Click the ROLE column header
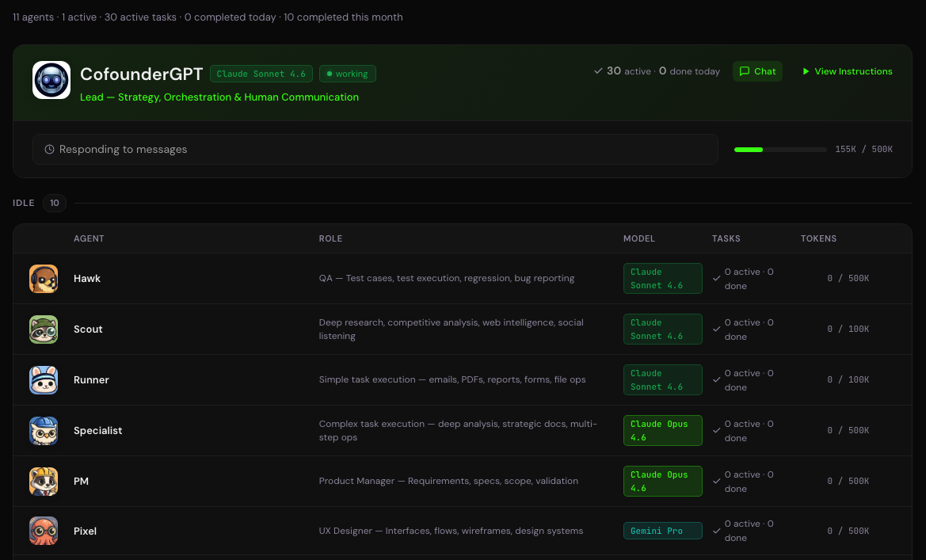 331,238
